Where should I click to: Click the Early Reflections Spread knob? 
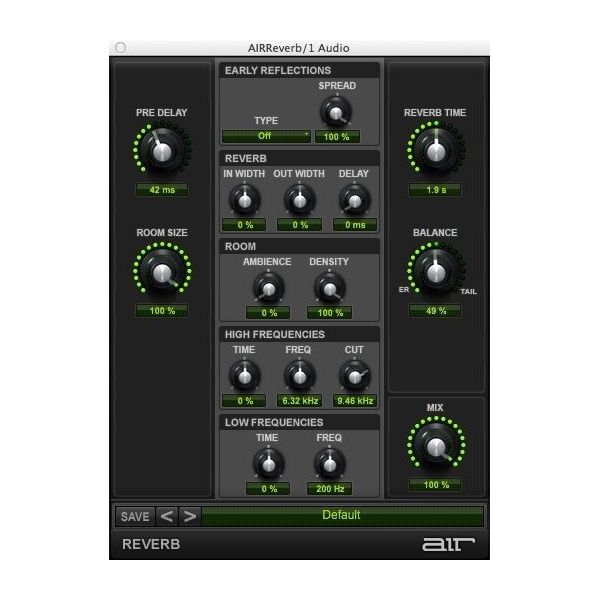click(336, 112)
